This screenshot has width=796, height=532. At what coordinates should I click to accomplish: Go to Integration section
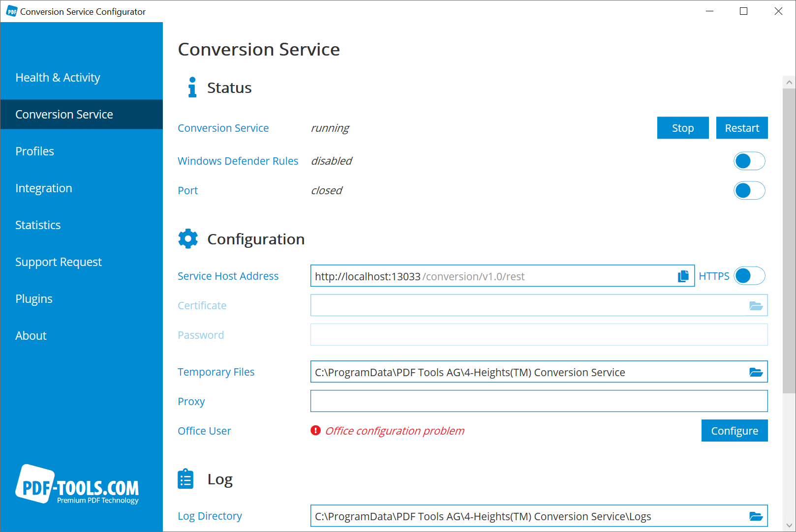[82, 188]
